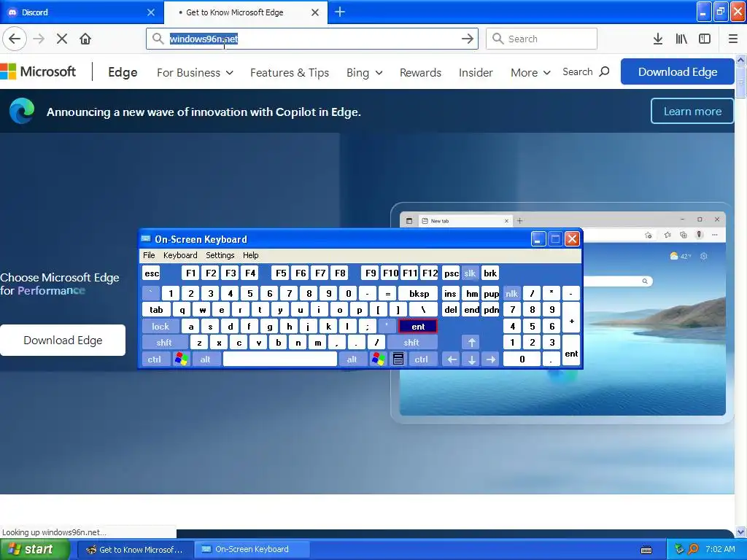
Task: Close the Discord tab
Action: click(151, 12)
